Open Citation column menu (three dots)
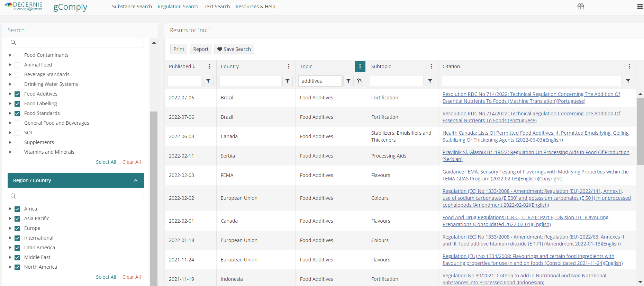This screenshot has height=286, width=644. point(629,66)
